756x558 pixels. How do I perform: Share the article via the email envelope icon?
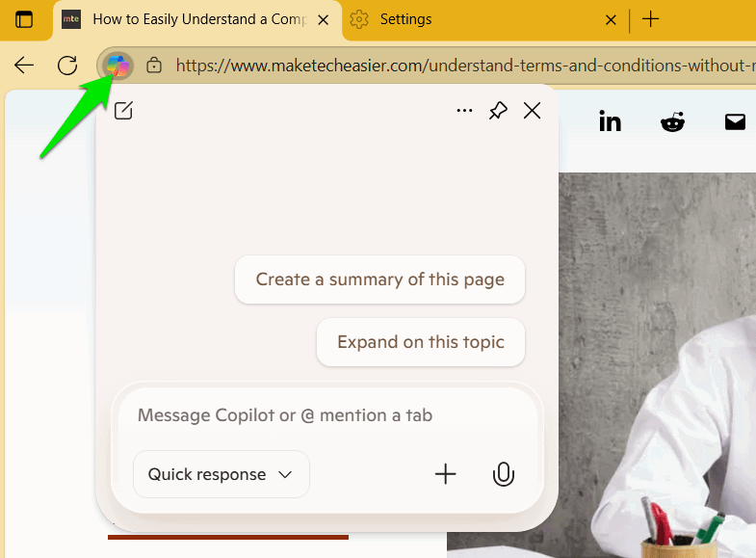[x=735, y=121]
